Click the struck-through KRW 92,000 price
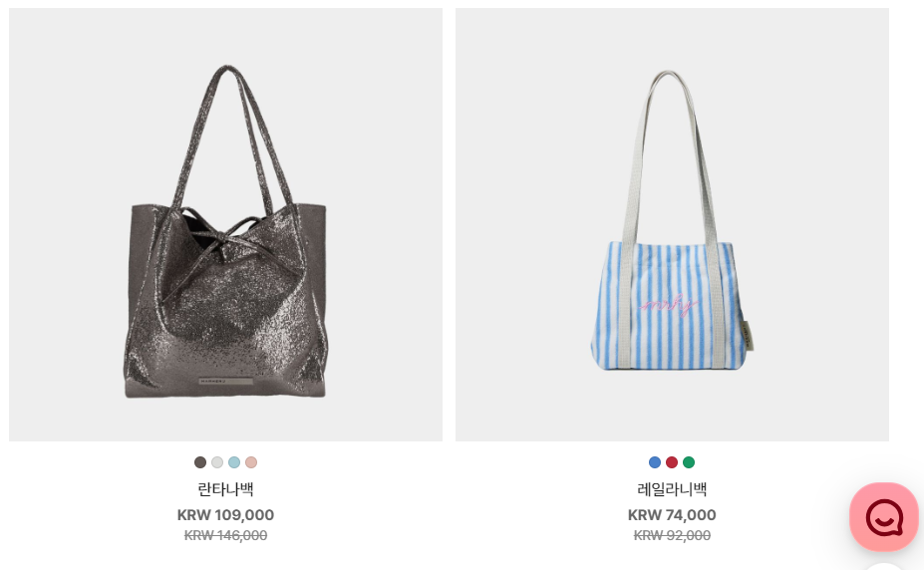Viewport: 924px width, 570px height. tap(673, 535)
